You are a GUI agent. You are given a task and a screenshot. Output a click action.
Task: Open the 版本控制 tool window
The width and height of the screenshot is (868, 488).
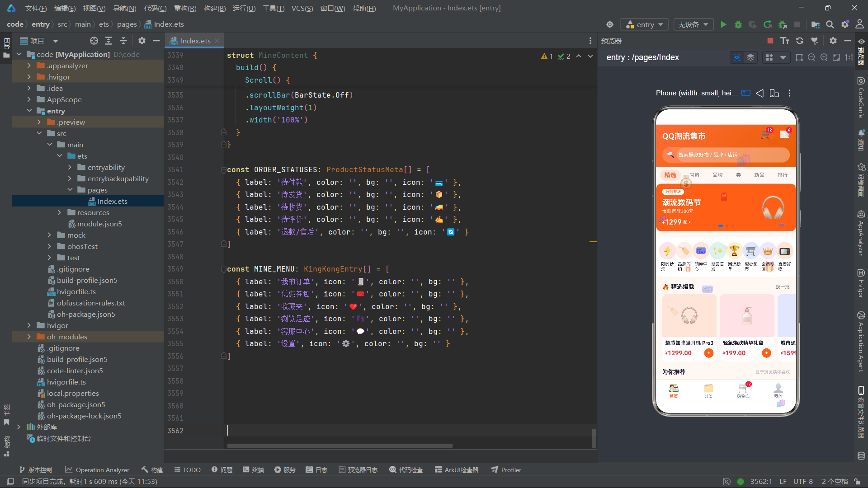[35, 470]
